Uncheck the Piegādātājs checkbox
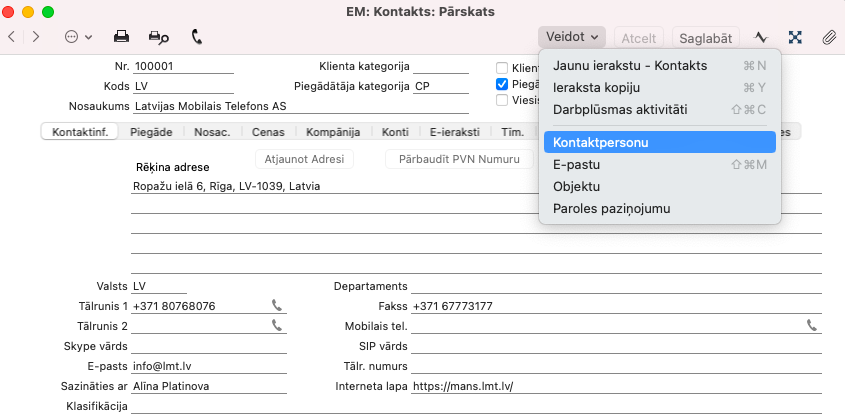The width and height of the screenshot is (845, 420). pyautogui.click(x=502, y=84)
